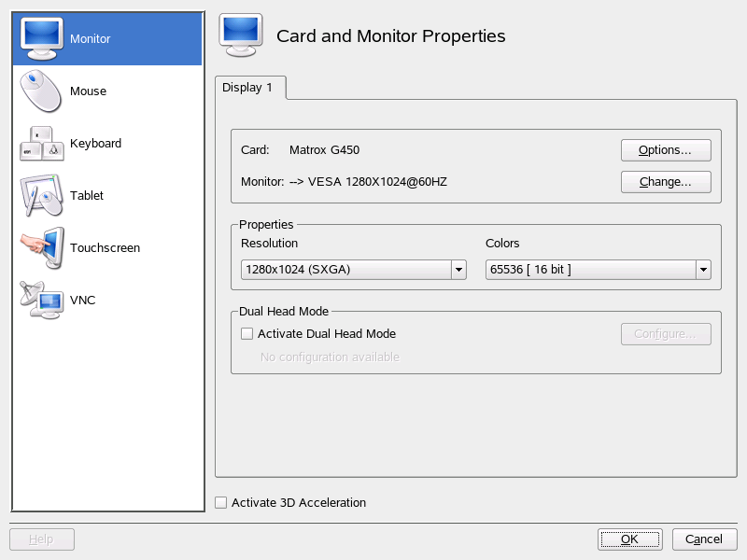747x560 pixels.
Task: Click the card Options... button
Action: click(666, 150)
